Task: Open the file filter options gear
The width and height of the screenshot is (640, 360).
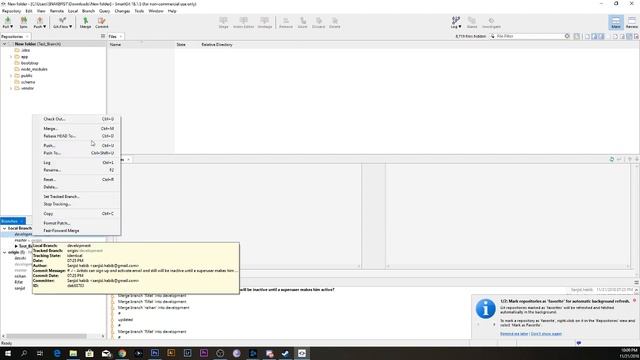Action: pos(567,36)
